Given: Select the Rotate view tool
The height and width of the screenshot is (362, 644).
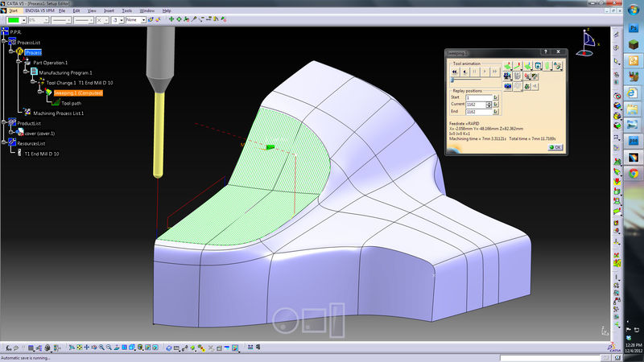Looking at the screenshot, I should coord(94,348).
